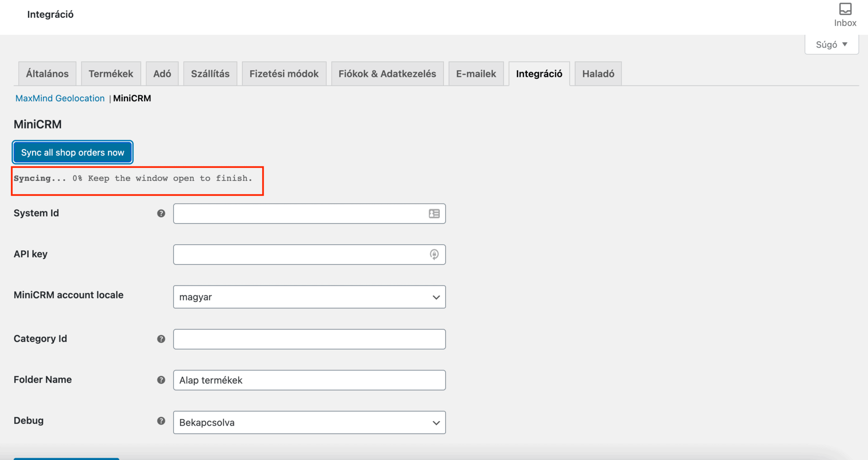Viewport: 868px width, 460px height.
Task: Select the Integráció tab
Action: point(539,74)
